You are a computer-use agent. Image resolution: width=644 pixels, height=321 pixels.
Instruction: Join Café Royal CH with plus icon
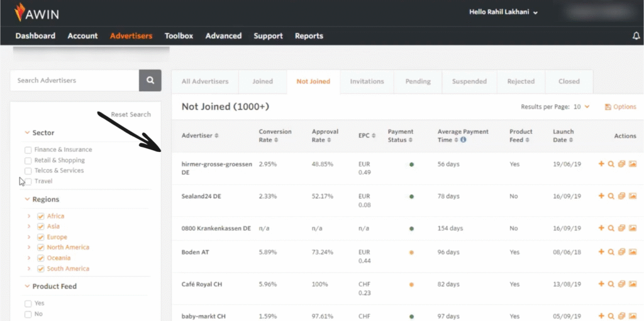(601, 284)
